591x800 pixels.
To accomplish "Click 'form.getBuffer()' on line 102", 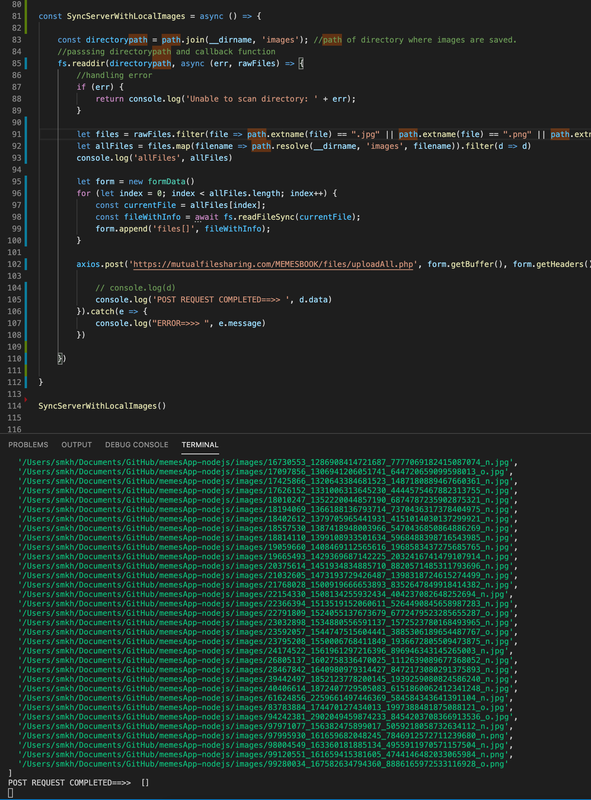I will point(465,264).
